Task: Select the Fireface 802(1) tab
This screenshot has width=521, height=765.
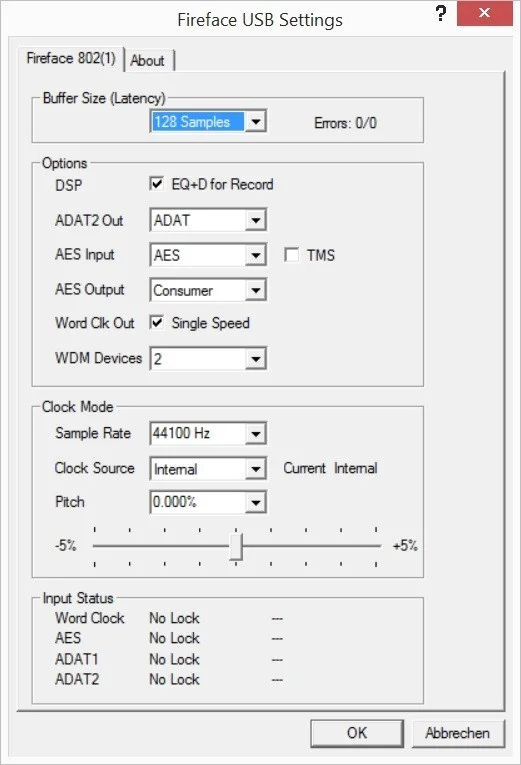Action: click(71, 59)
